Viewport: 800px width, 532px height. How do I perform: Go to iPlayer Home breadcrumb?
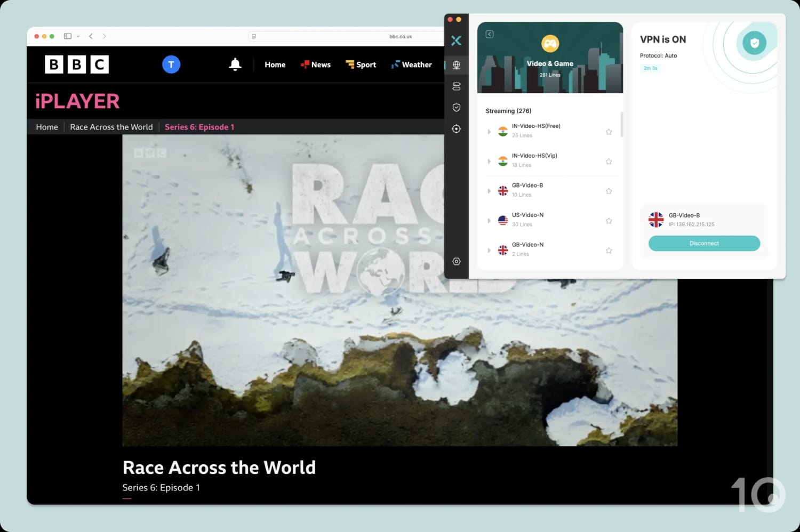47,127
